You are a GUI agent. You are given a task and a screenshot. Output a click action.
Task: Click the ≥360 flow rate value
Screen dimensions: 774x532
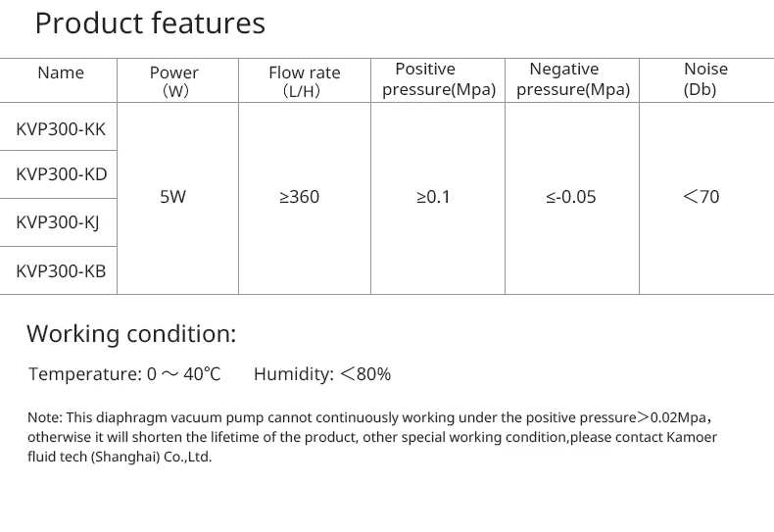(300, 197)
